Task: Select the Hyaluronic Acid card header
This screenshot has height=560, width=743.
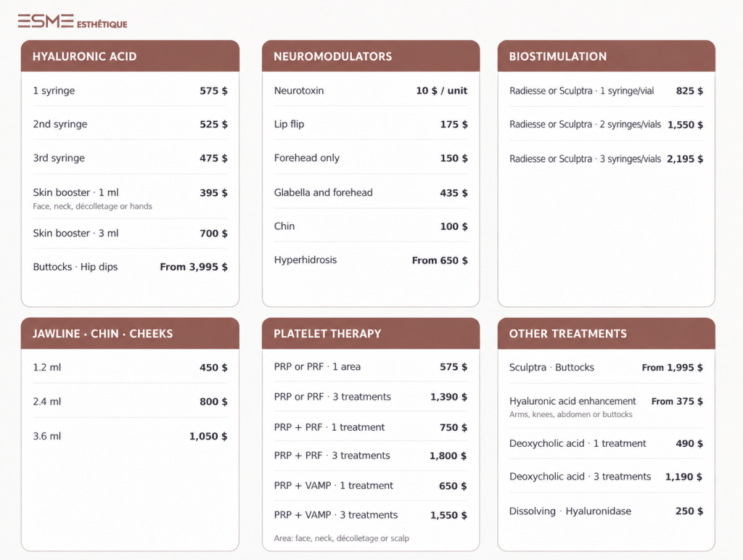Action: click(131, 56)
